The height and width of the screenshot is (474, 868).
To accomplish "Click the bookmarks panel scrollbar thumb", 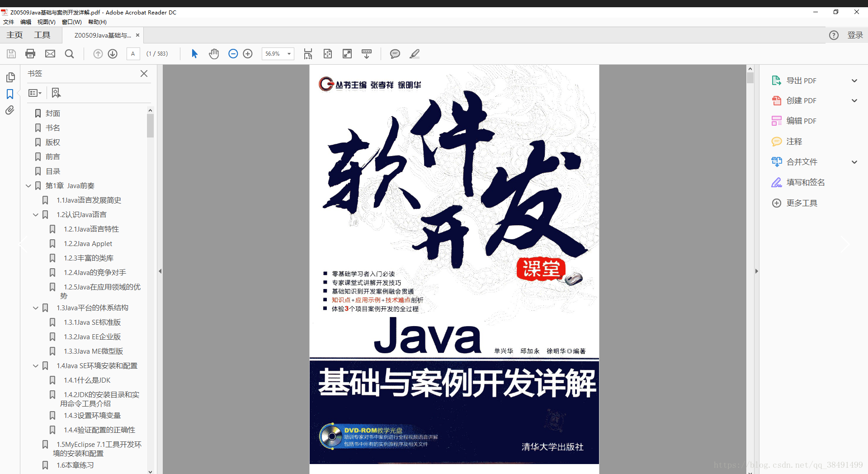I will pos(150,125).
